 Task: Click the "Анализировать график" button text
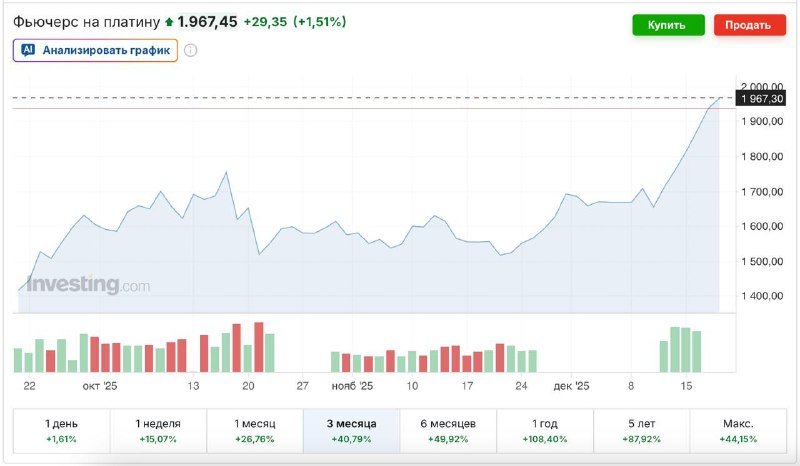(x=105, y=50)
